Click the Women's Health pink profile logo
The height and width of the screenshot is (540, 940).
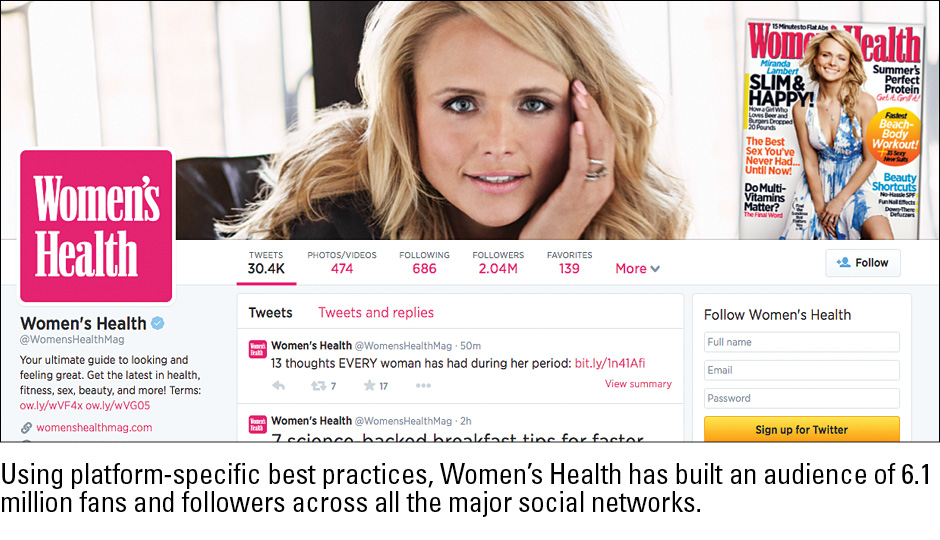[x=96, y=226]
